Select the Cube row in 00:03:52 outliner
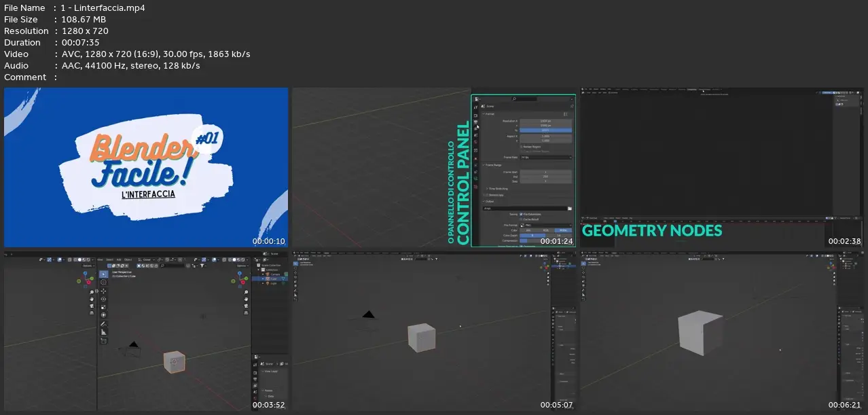 [271, 278]
